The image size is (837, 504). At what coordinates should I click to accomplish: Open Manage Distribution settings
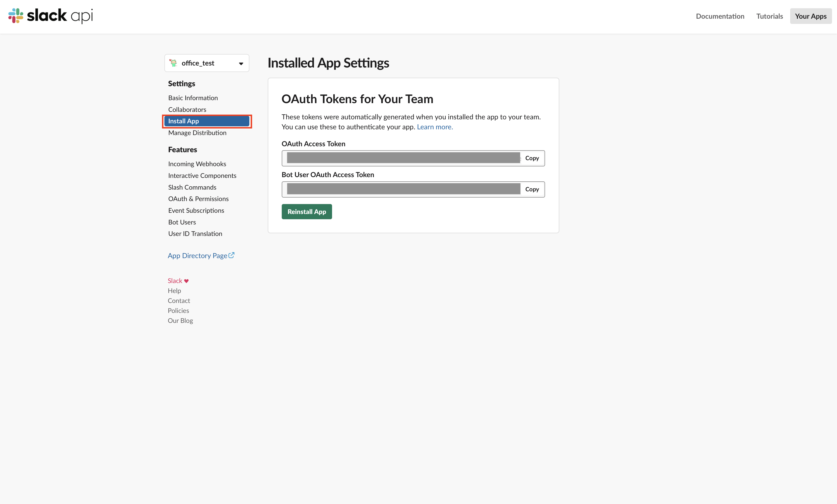[197, 133]
